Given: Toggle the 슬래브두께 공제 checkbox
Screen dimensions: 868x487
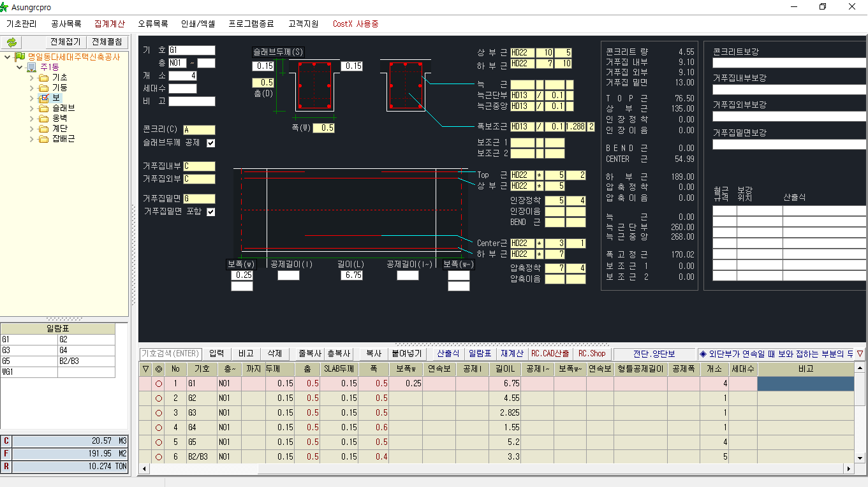Looking at the screenshot, I should click(211, 143).
